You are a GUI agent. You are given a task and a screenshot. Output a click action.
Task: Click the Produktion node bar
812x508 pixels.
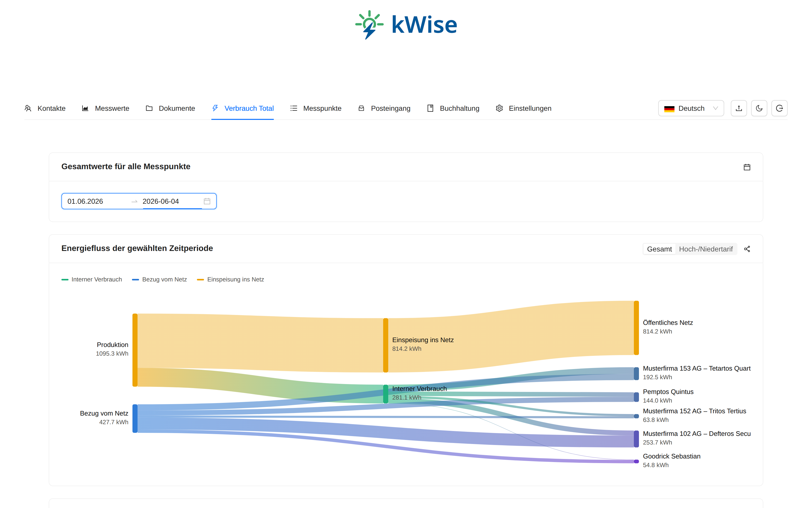135,350
